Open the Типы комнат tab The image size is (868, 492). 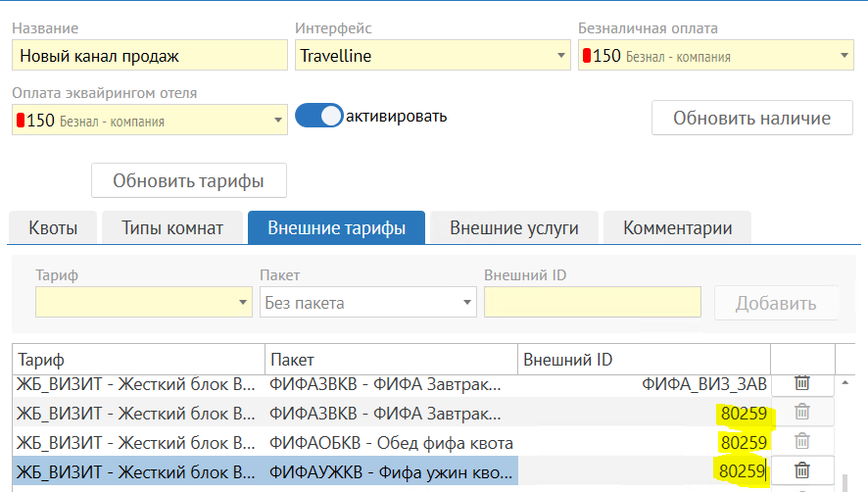[x=172, y=228]
